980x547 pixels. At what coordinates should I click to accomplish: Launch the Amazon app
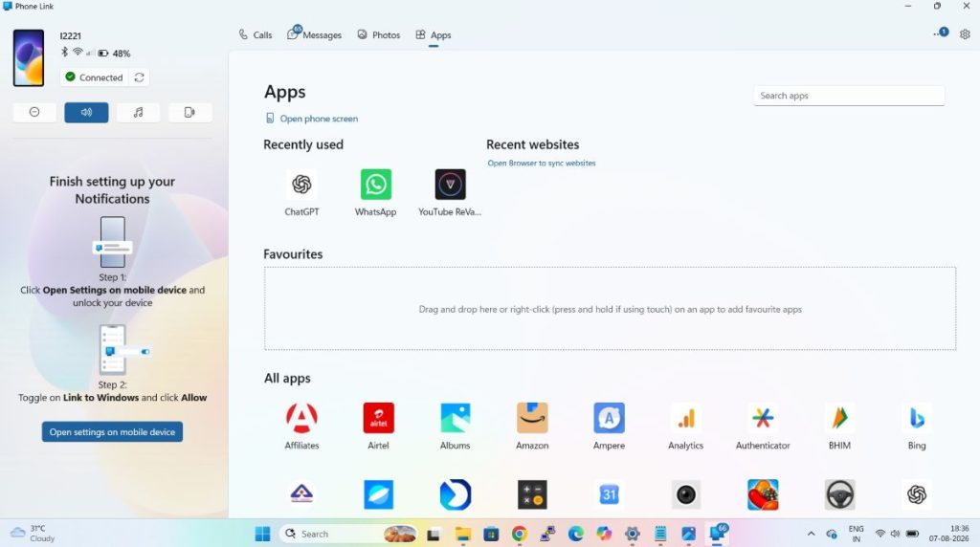(x=532, y=418)
